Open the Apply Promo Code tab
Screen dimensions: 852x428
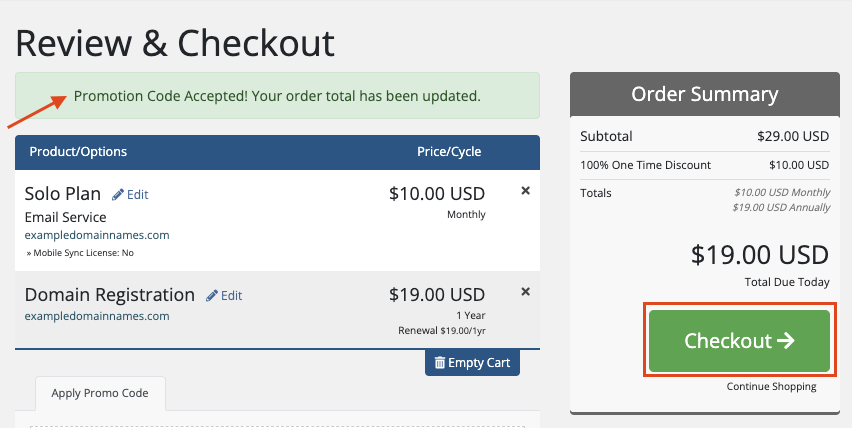pyautogui.click(x=100, y=393)
